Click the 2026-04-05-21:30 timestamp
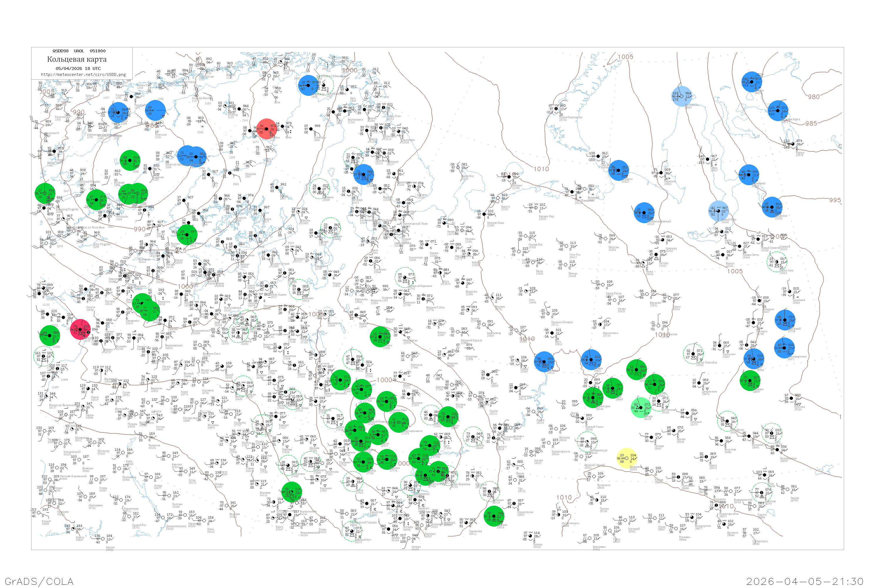Screen dimensions: 882x588 pyautogui.click(x=804, y=581)
